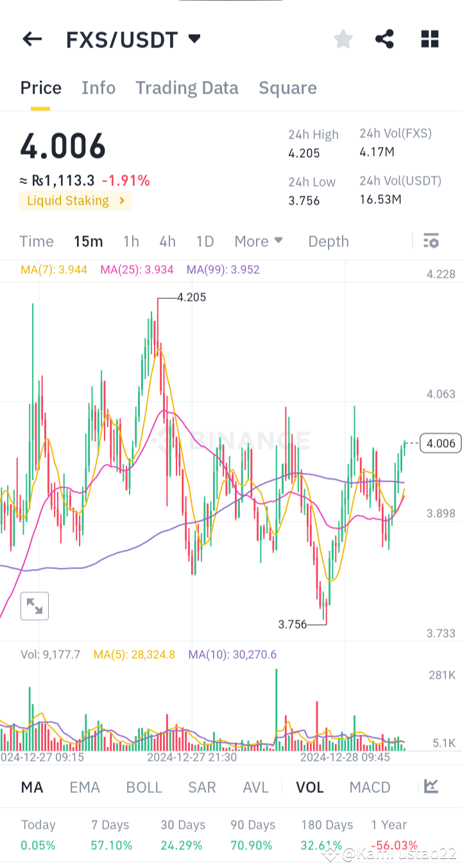Select the 1D timeframe
This screenshot has height=868, width=462.
(205, 241)
